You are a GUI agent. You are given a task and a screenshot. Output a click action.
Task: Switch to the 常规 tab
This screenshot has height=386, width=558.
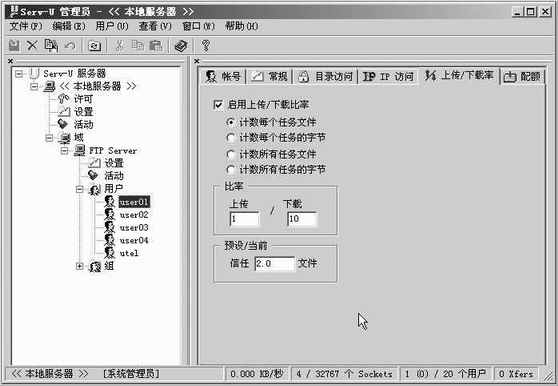click(269, 76)
